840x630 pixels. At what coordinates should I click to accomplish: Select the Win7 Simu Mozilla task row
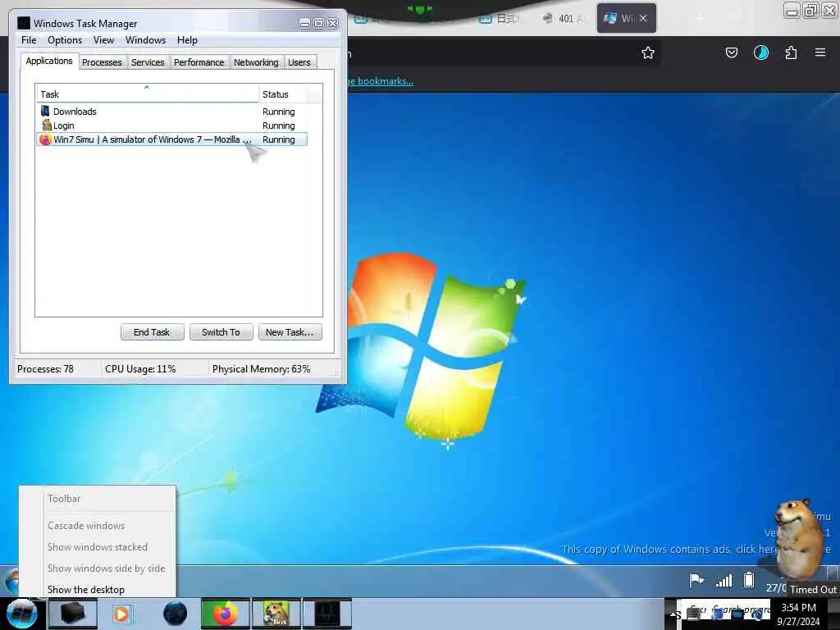click(171, 139)
